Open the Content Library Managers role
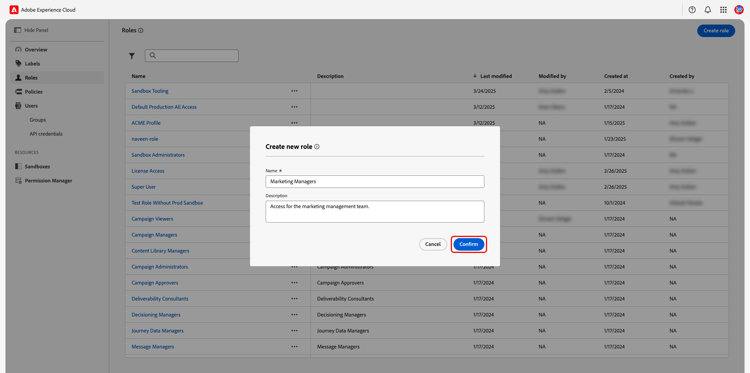 [160, 251]
